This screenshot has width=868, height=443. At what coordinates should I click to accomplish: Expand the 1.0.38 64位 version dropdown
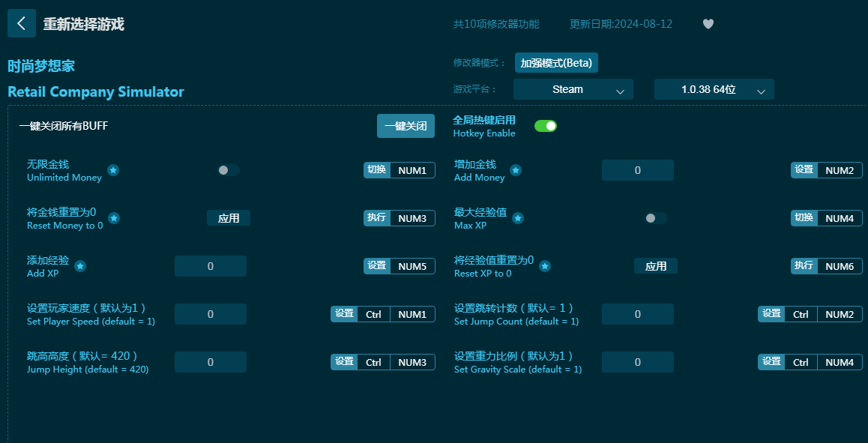coord(714,90)
